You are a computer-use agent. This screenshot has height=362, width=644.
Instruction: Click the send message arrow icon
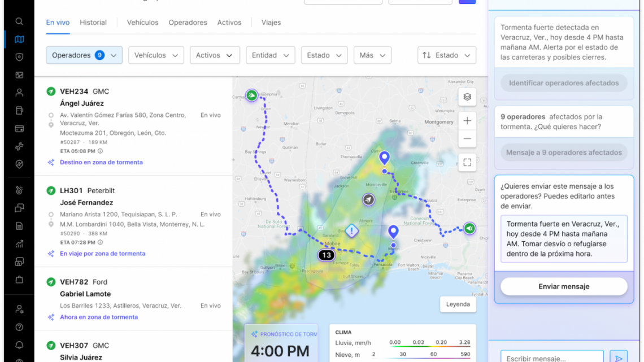(619, 358)
